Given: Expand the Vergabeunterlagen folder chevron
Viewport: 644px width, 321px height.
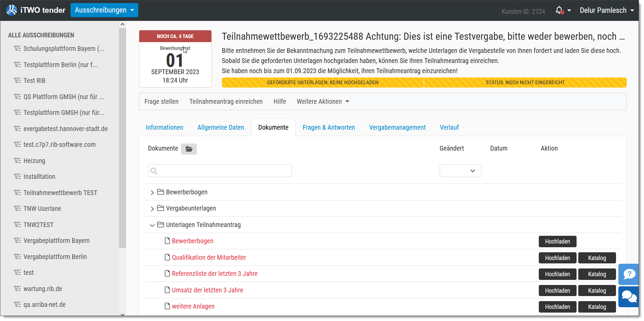Looking at the screenshot, I should coord(152,209).
